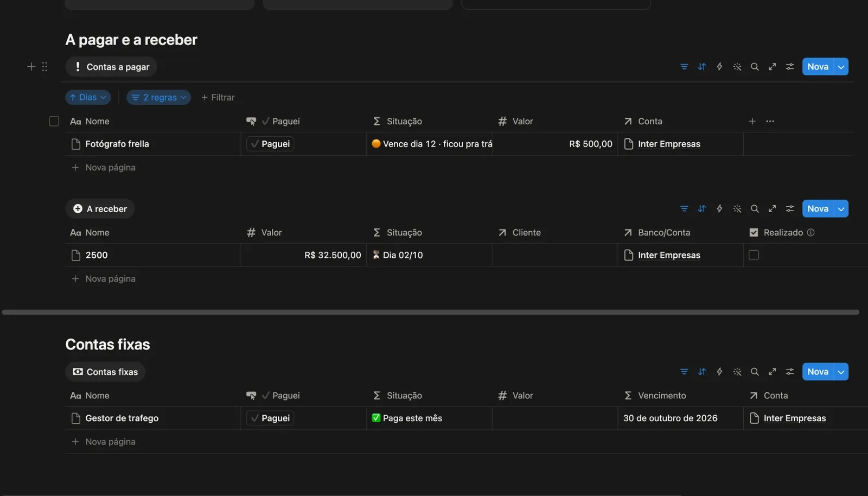Search the A receber database
The height and width of the screenshot is (496, 868).
(755, 209)
